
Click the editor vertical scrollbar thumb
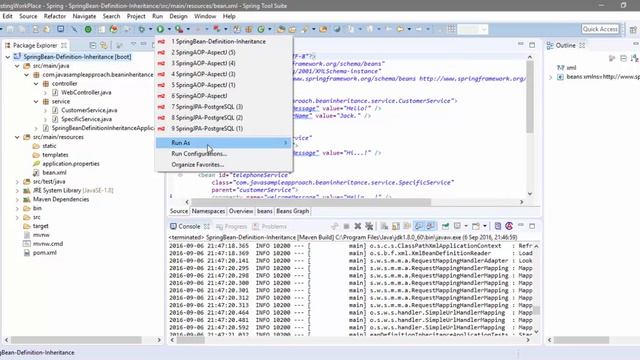[530, 97]
